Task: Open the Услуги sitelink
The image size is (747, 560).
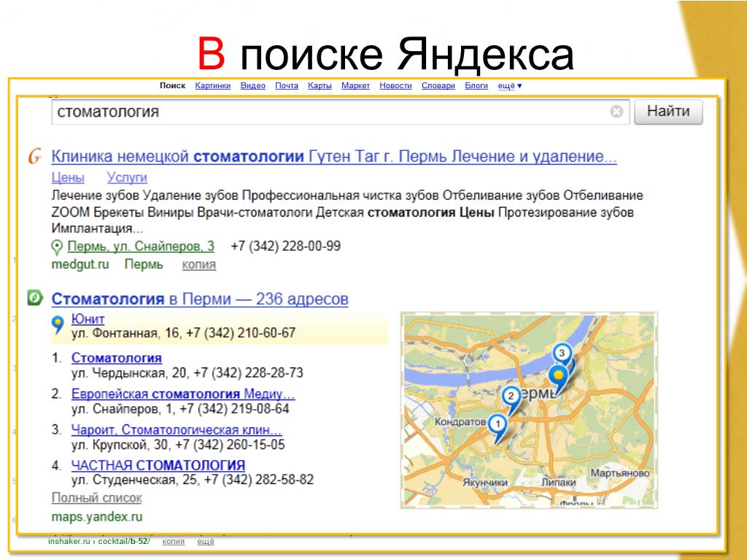Action: tap(127, 178)
